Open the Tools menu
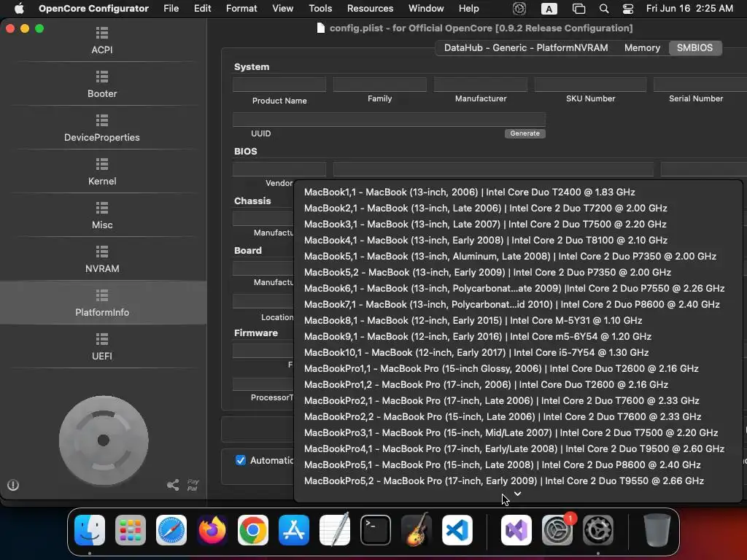Viewport: 747px width, 560px height. click(x=320, y=9)
